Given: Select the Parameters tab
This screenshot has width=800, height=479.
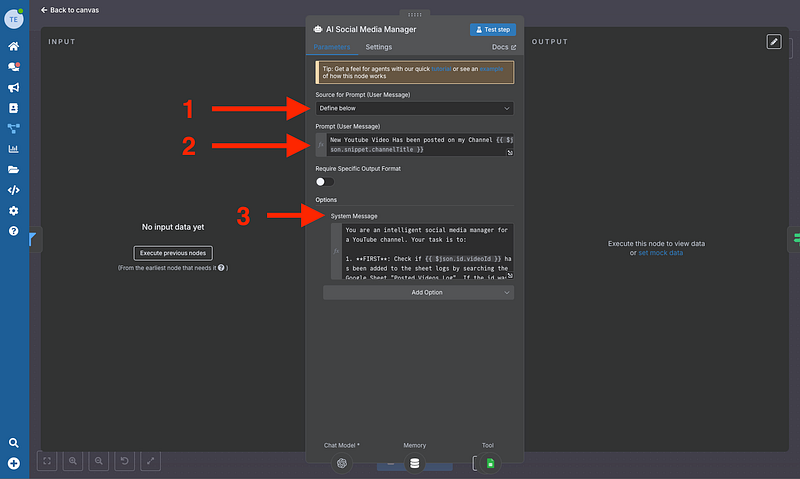Looking at the screenshot, I should [x=331, y=47].
